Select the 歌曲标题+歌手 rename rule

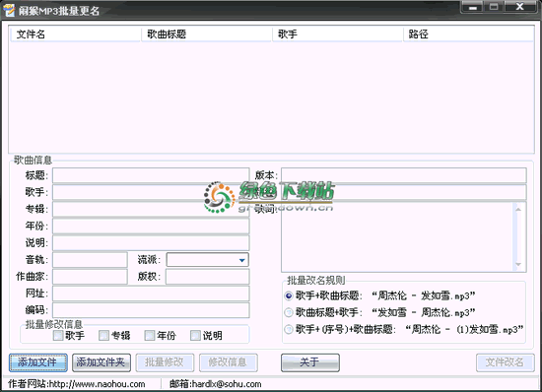click(289, 312)
